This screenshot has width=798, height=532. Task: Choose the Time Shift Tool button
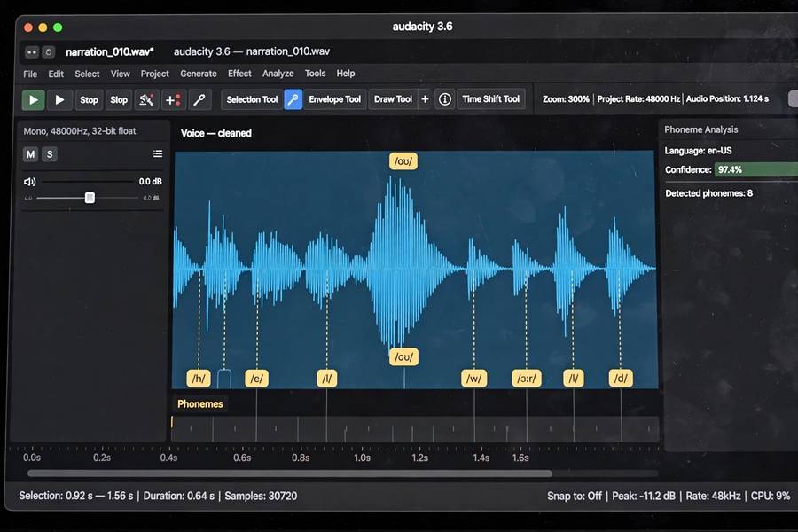(490, 98)
